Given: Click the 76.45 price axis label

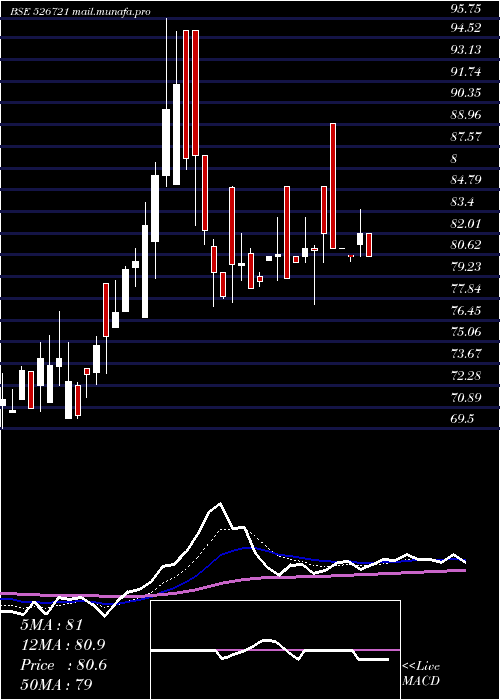Looking at the screenshot, I should [466, 310].
